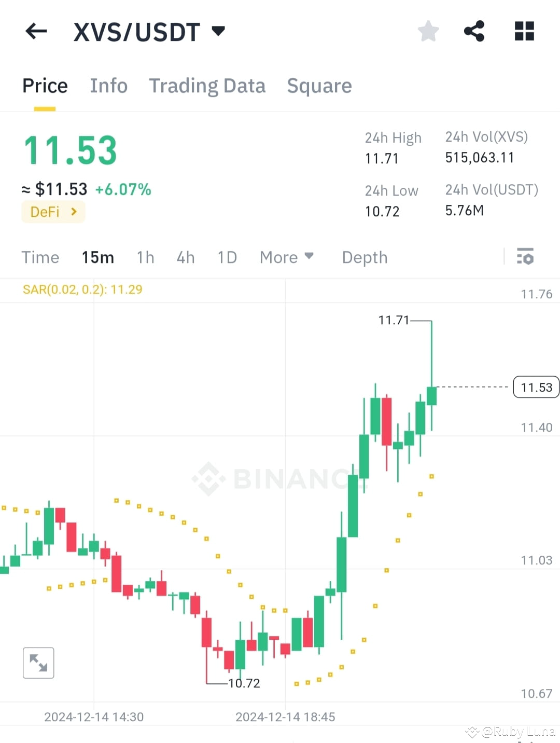Enable the 4h timeframe view
Image resolution: width=560 pixels, height=743 pixels.
click(x=185, y=257)
